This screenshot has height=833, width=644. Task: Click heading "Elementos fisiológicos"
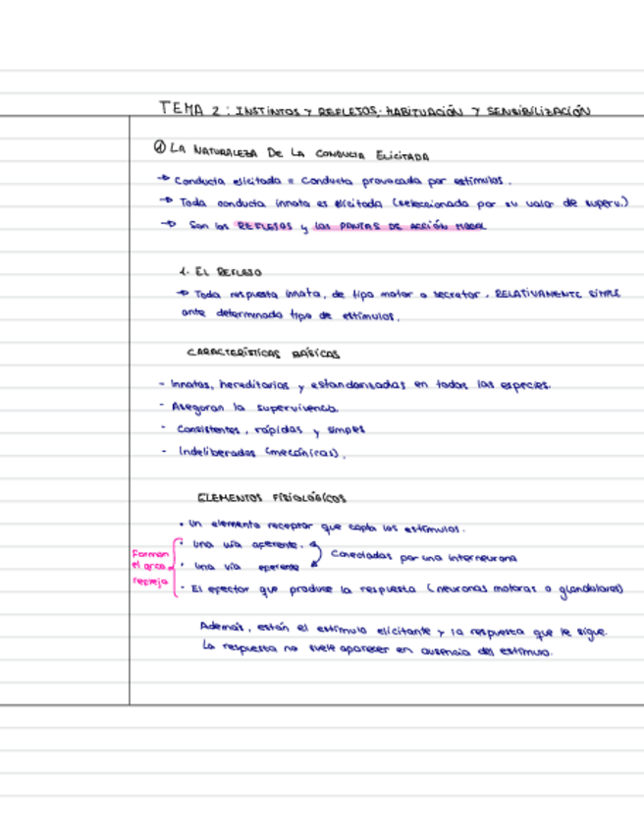pos(272,498)
